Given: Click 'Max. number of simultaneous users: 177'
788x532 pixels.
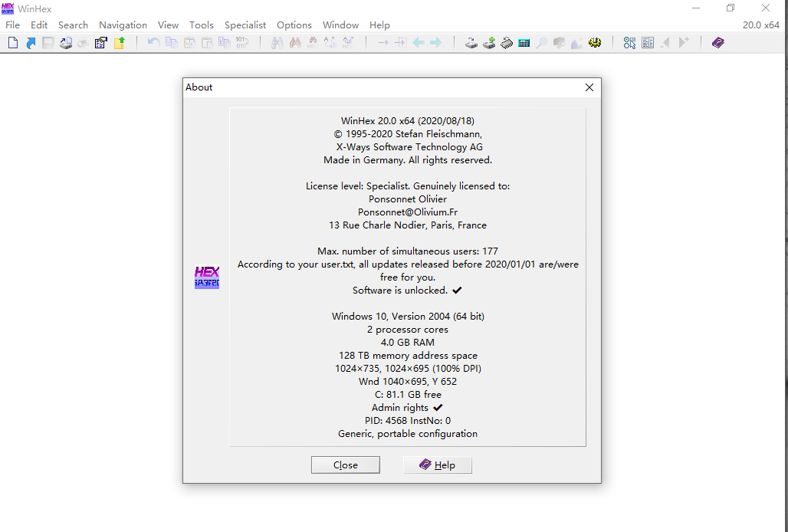Looking at the screenshot, I should [408, 251].
